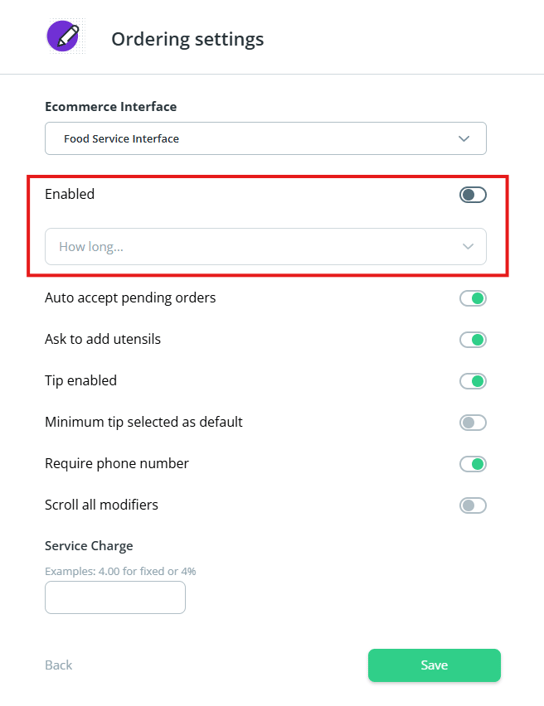Viewport: 544px width, 706px height.
Task: Click the Service Charge input field
Action: [115, 597]
